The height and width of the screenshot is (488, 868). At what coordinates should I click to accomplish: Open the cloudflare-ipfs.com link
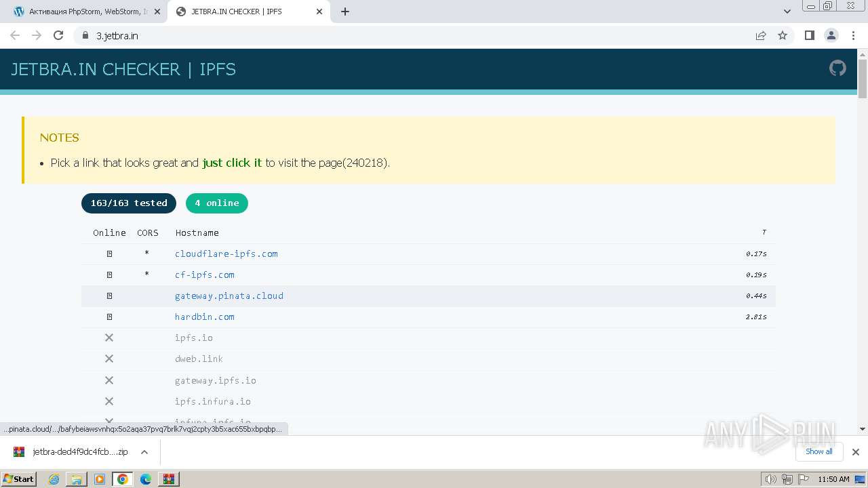[x=226, y=253]
